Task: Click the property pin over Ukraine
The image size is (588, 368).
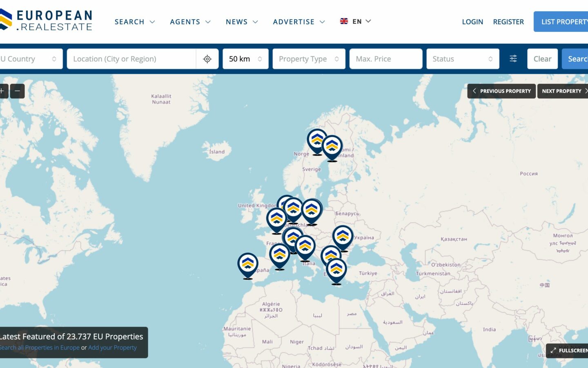Action: (x=343, y=237)
